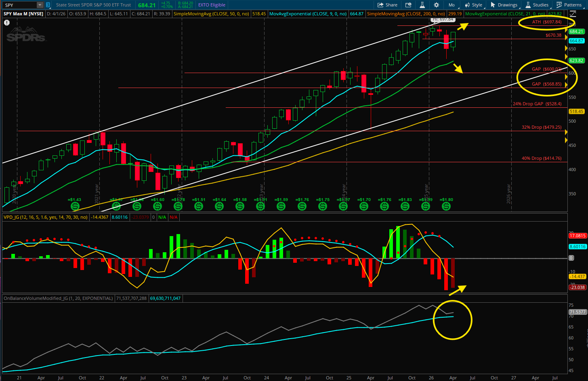Click the -14.437 axis bubble

[x=577, y=276]
